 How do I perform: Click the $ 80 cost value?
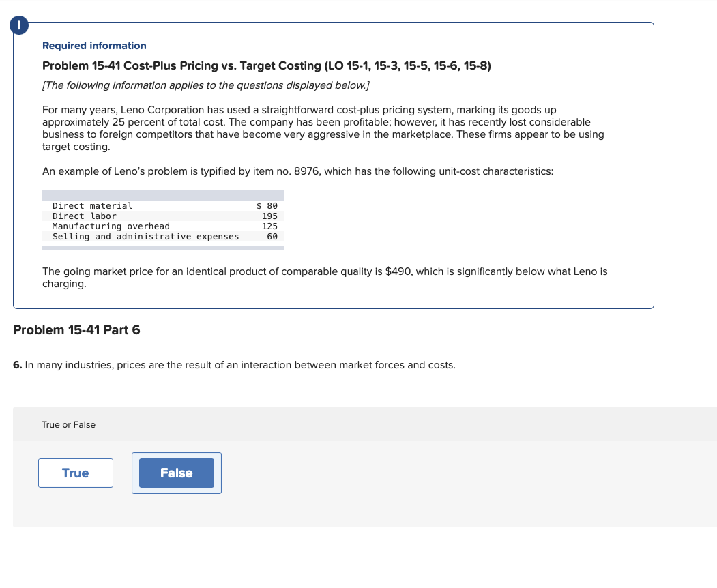click(267, 206)
